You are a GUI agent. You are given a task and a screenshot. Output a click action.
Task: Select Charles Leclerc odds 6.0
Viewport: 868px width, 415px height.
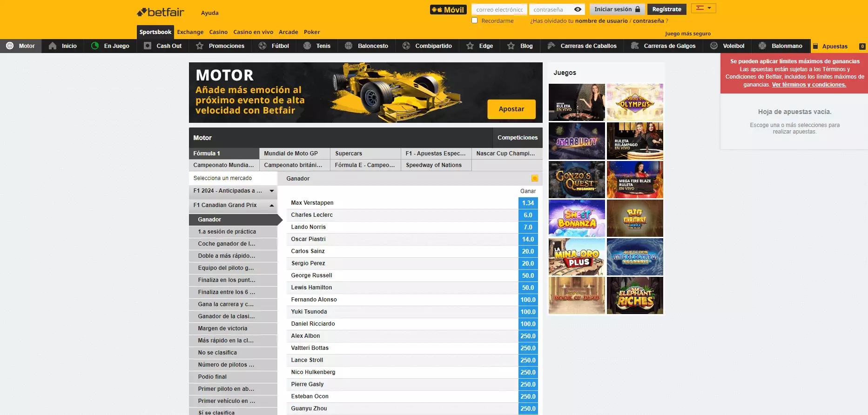pyautogui.click(x=528, y=215)
